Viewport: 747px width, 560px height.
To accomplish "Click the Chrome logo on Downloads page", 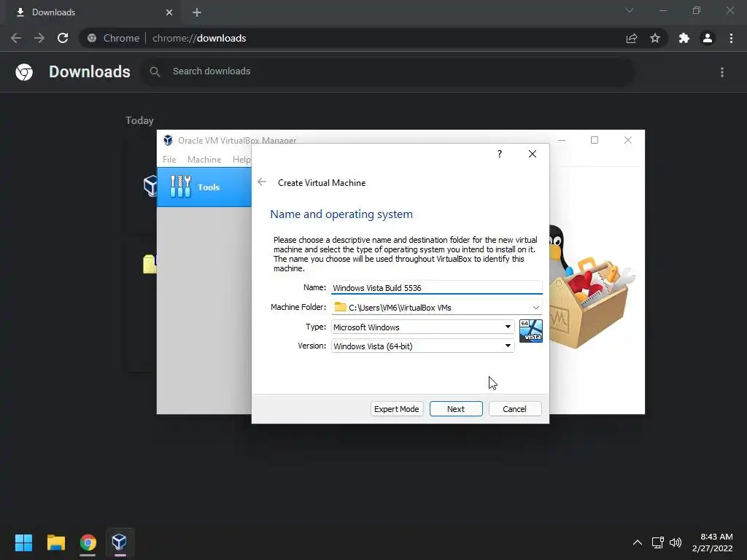I will pos(24,72).
